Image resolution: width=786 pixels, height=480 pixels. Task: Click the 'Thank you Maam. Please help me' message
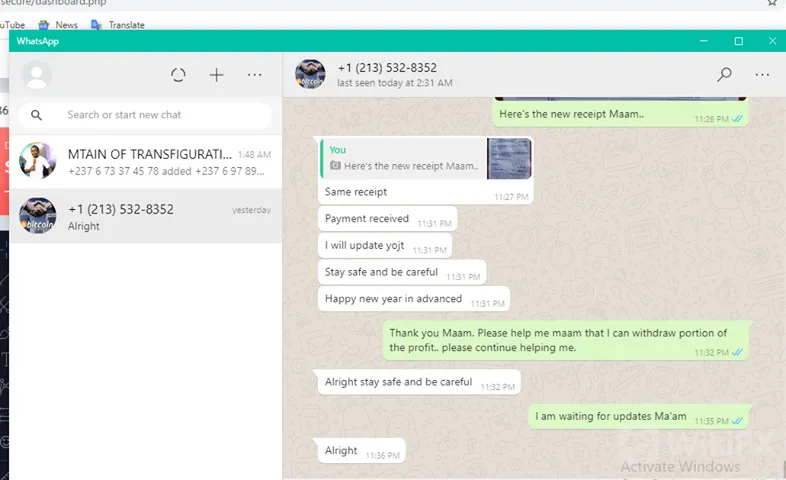(566, 340)
